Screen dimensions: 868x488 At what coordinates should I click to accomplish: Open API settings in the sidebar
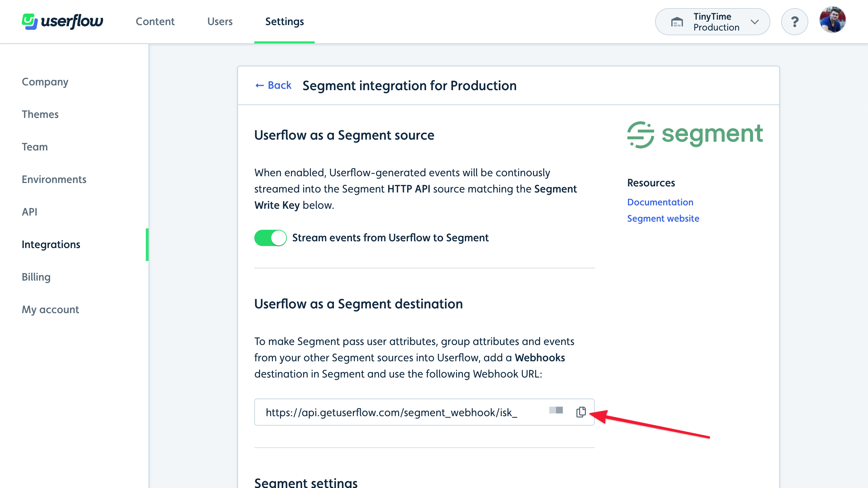pos(29,212)
